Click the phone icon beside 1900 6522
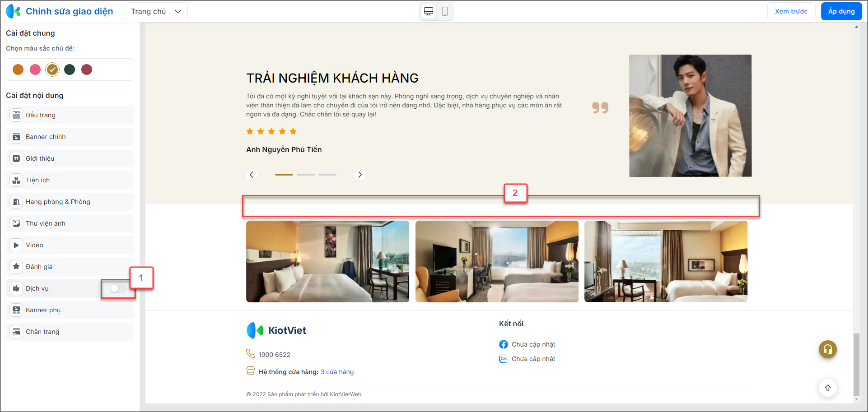The height and width of the screenshot is (412, 868). pos(251,353)
